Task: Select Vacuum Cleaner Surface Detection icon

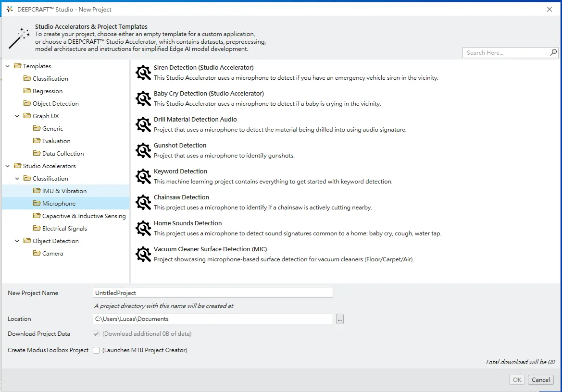Action: click(x=143, y=254)
